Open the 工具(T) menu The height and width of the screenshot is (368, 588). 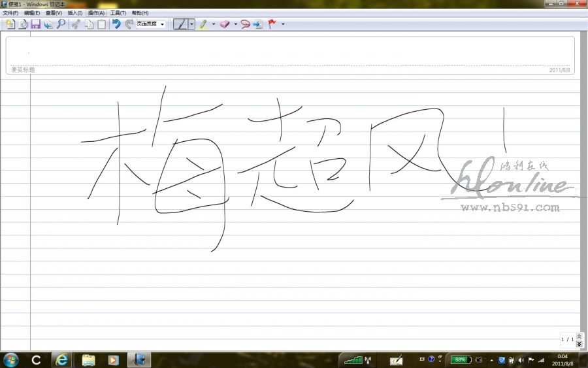click(118, 13)
